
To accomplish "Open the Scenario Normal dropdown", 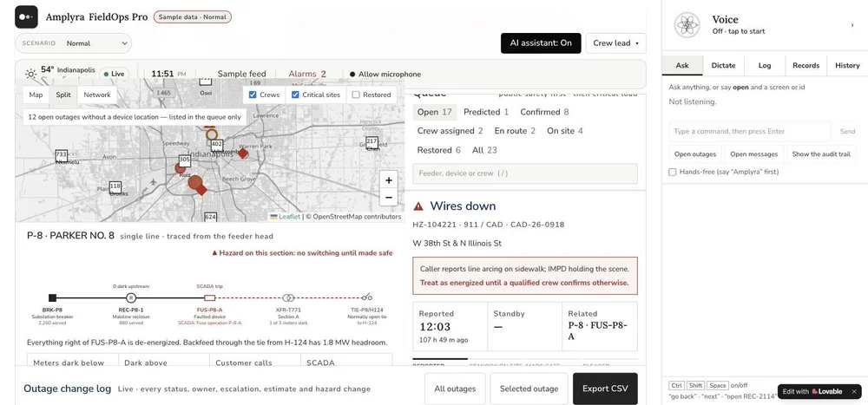I will point(74,43).
